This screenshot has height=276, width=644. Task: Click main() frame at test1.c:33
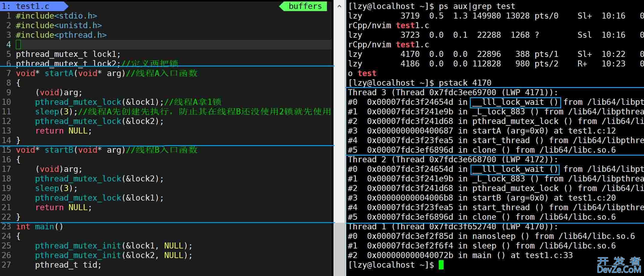(x=460, y=255)
